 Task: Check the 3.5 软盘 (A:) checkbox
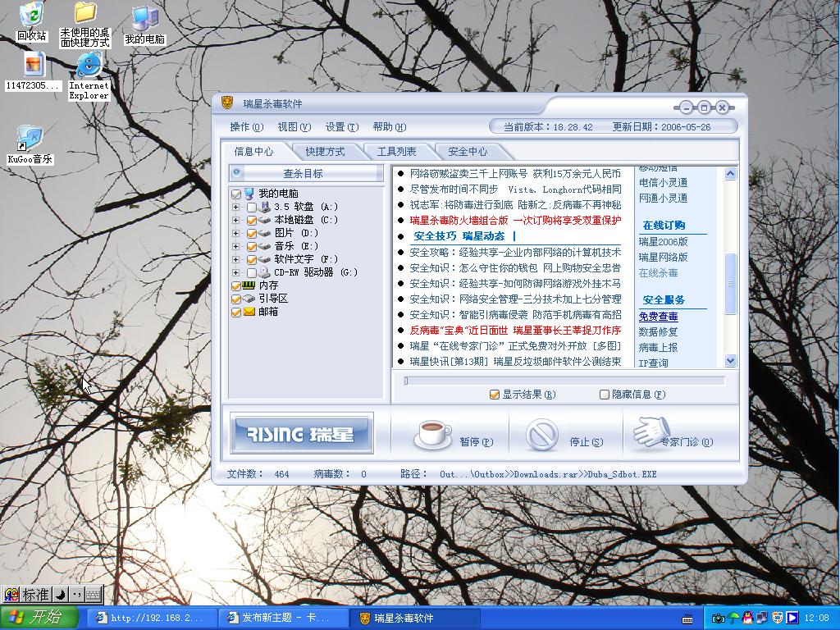coord(251,208)
